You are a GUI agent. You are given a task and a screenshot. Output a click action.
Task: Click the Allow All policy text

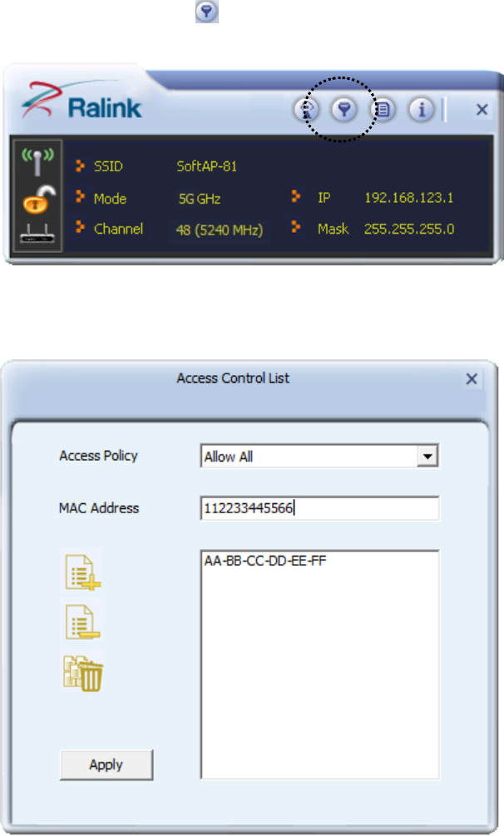pos(228,457)
